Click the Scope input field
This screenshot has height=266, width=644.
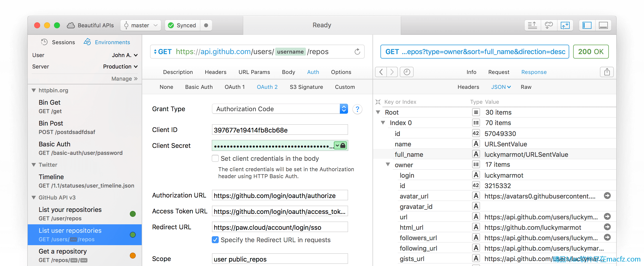pos(280,259)
